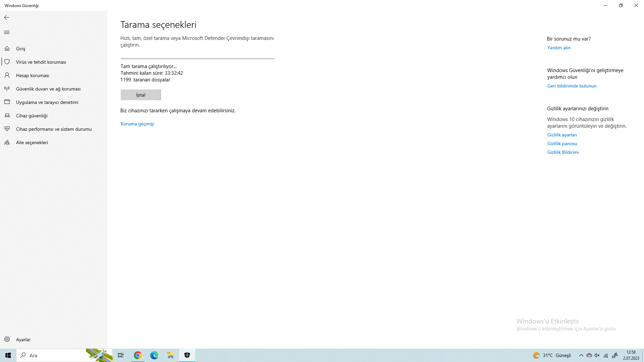Open Geri bildirimde bulunun link
This screenshot has height=362, width=644.
click(572, 86)
